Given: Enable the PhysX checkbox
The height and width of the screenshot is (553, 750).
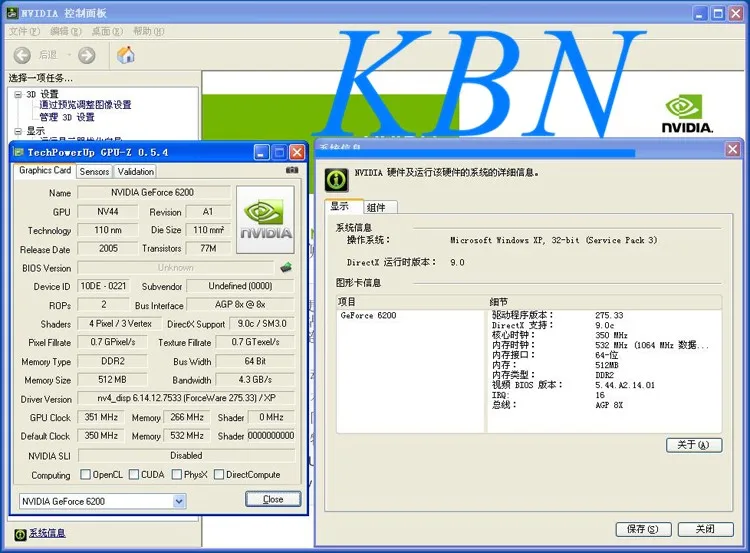Looking at the screenshot, I should 176,474.
